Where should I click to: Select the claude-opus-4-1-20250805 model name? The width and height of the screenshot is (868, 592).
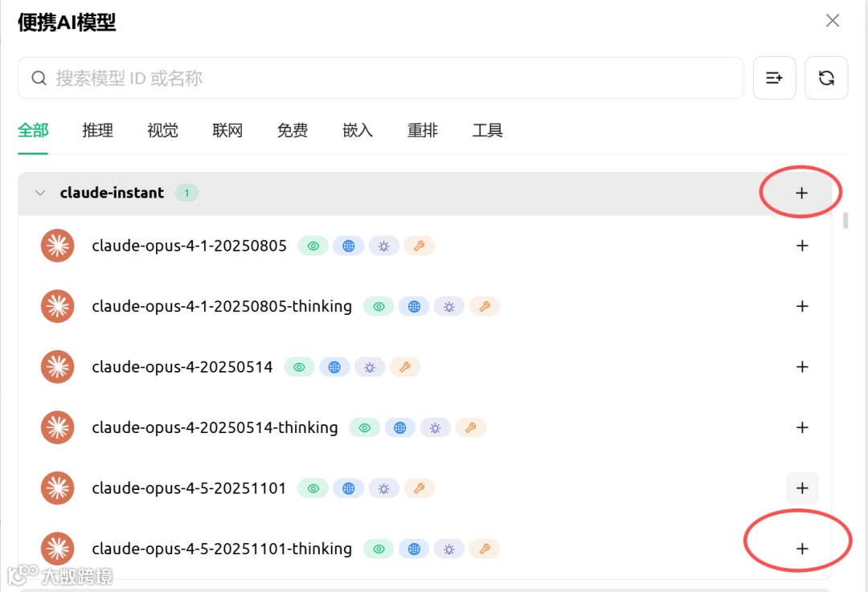190,246
